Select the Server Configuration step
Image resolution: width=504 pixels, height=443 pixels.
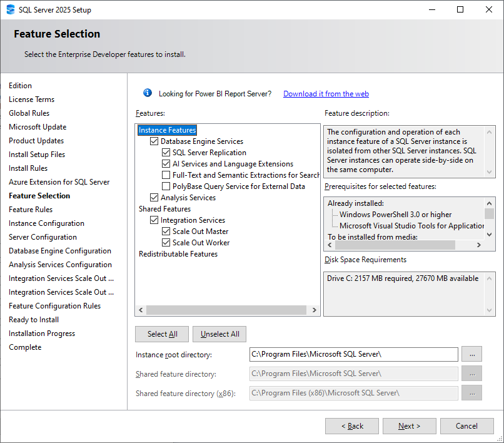tap(43, 237)
